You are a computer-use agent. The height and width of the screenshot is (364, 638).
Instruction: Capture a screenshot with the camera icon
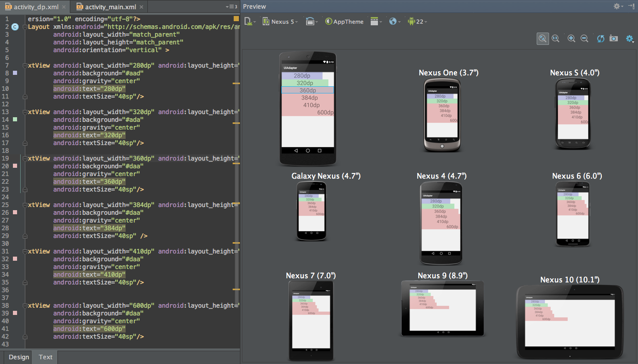(614, 39)
